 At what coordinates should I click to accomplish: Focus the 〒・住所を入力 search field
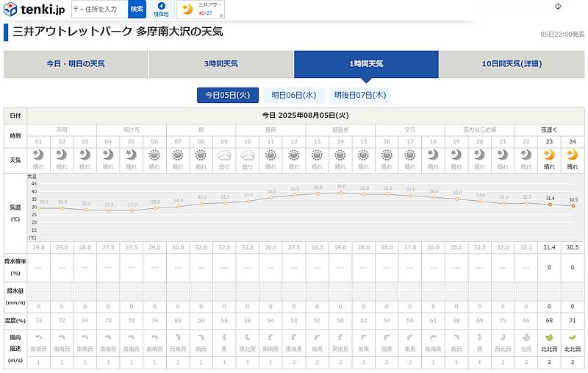point(100,9)
